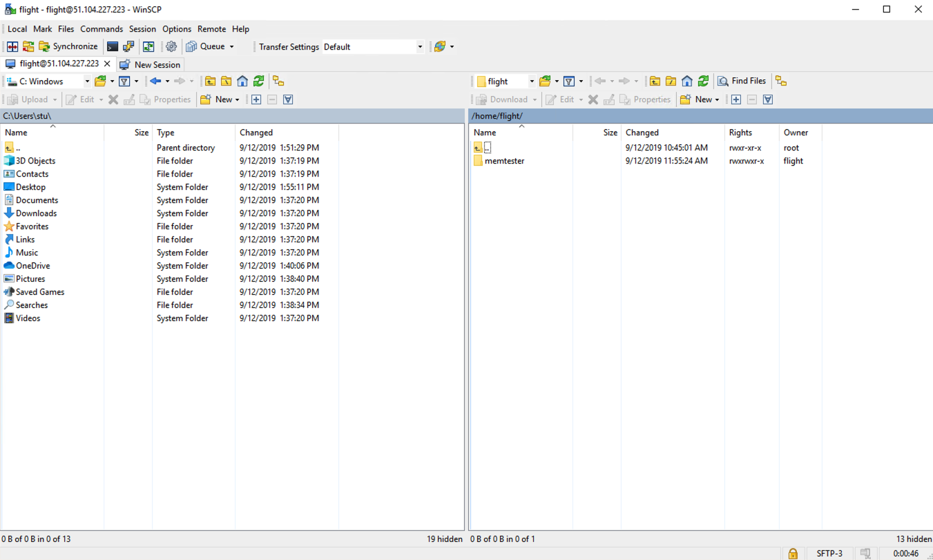Open PuTTY session icon in toolbar
Image resolution: width=933 pixels, height=560 pixels.
(128, 47)
